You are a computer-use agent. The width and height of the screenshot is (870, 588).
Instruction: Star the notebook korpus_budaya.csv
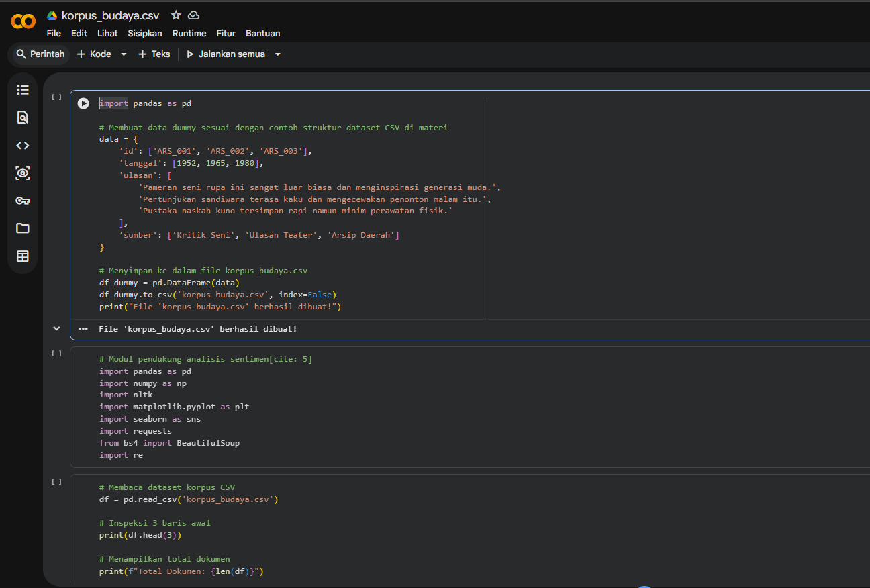coord(176,15)
